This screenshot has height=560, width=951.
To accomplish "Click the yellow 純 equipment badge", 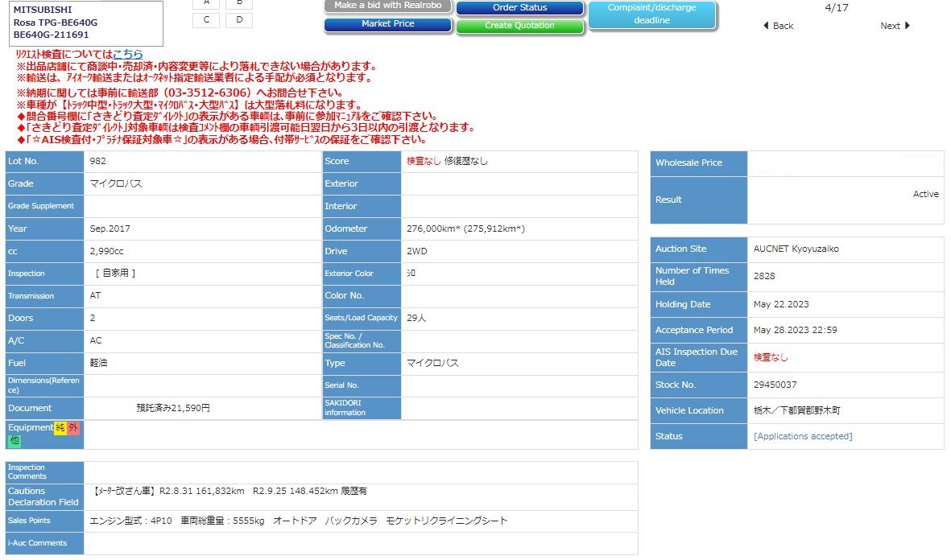I will pos(60,427).
